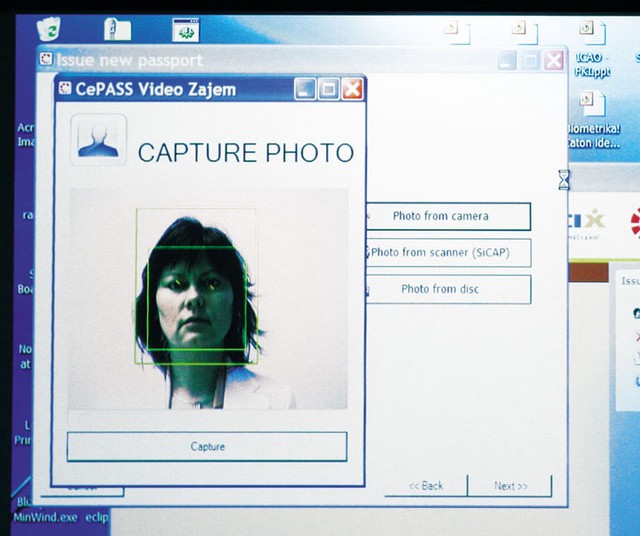Screen dimensions: 640x536
Task: Open the Biometrika desktop document
Action: 594,120
